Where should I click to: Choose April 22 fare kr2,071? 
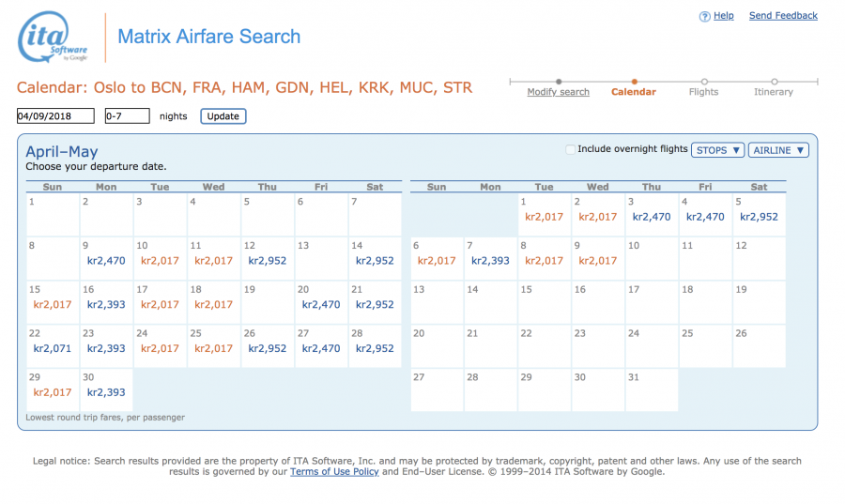53,348
